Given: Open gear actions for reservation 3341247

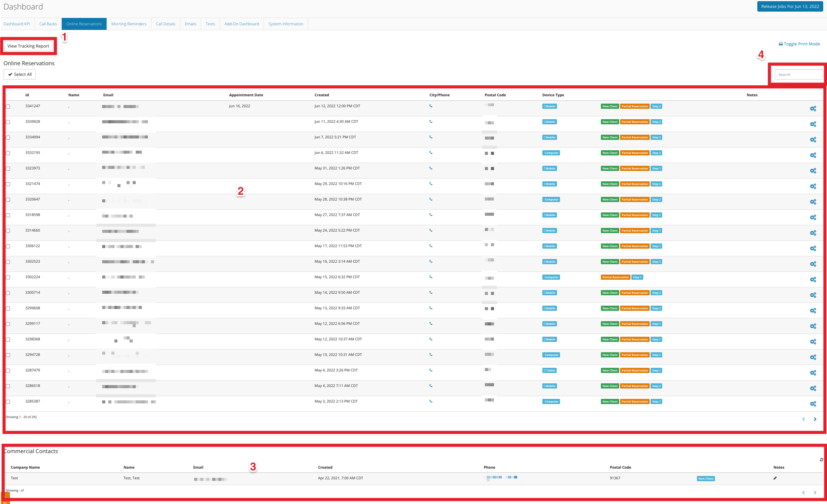Looking at the screenshot, I should (x=813, y=109).
